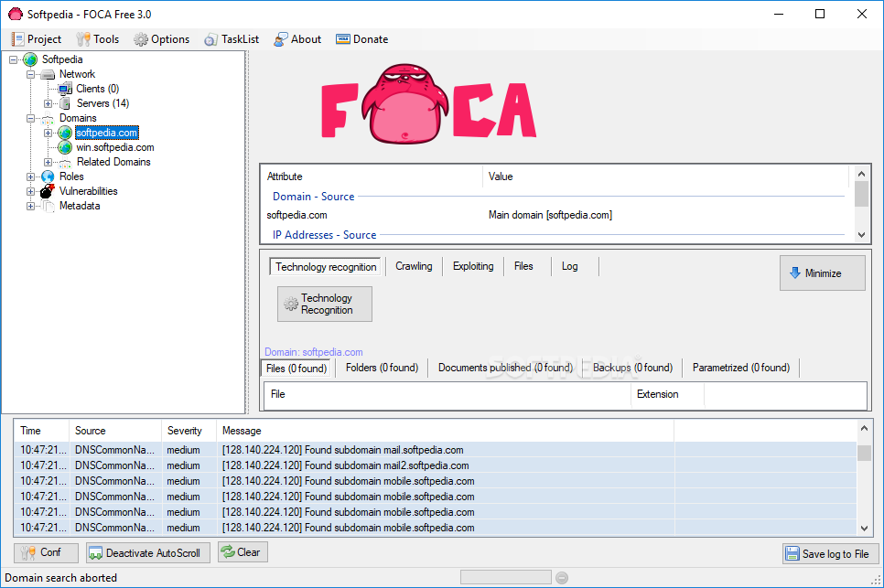Switch to the Exploiting tab

click(473, 266)
